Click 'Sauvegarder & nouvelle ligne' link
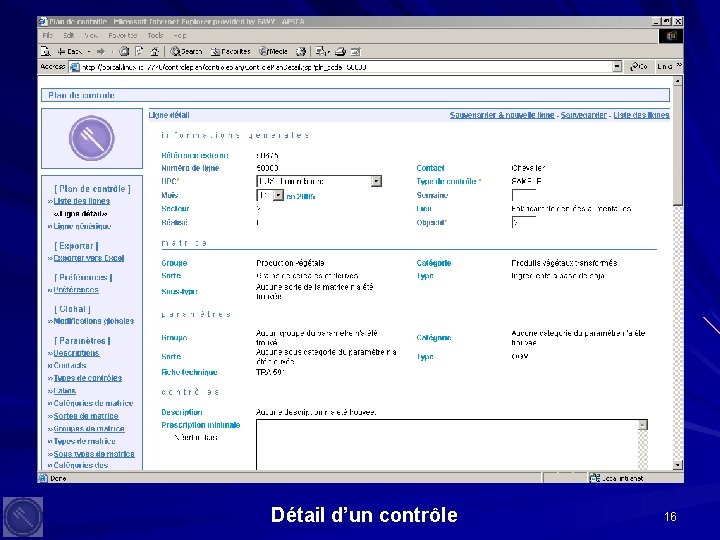 [502, 115]
